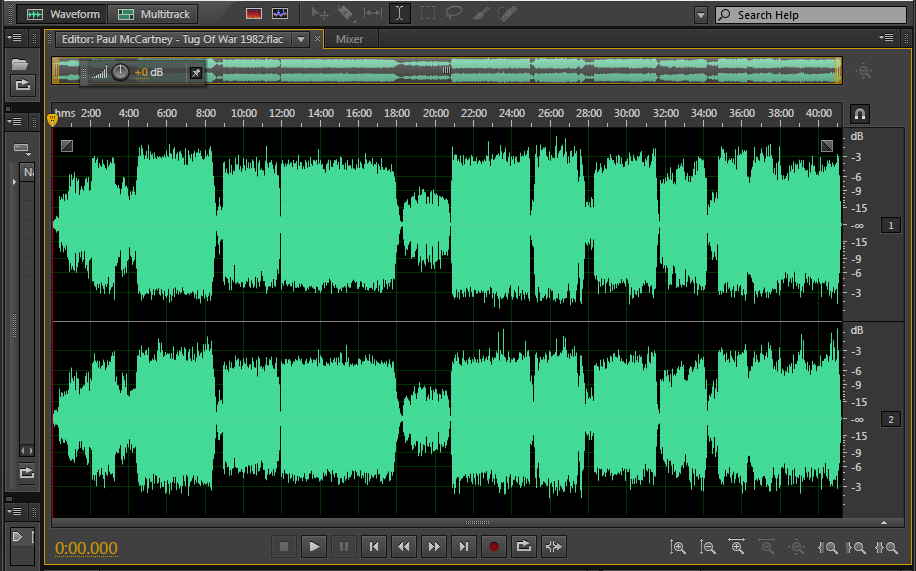The image size is (916, 571).
Task: Show the spectral frequency display
Action: pos(254,13)
